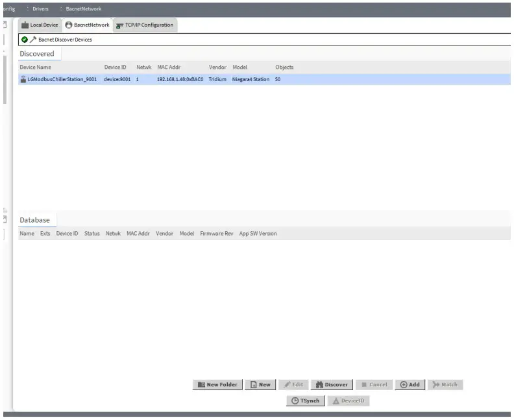Click the 'Bacnet Discover Devices' job text
This screenshot has height=420, width=514.
(66, 40)
